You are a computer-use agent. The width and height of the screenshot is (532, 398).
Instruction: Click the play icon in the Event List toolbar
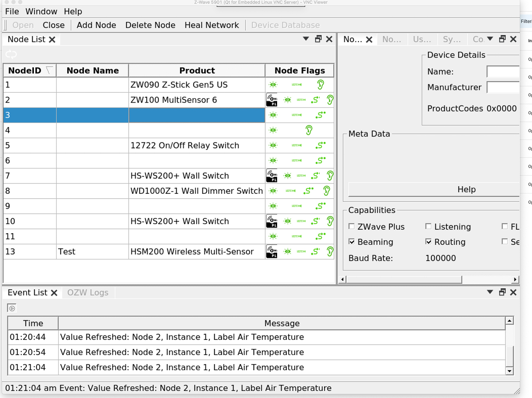pos(12,307)
